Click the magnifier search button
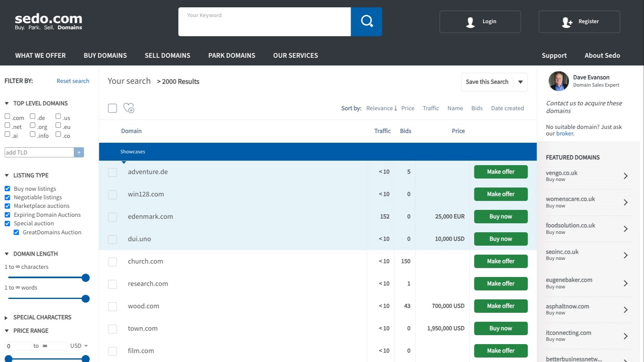 click(x=367, y=22)
